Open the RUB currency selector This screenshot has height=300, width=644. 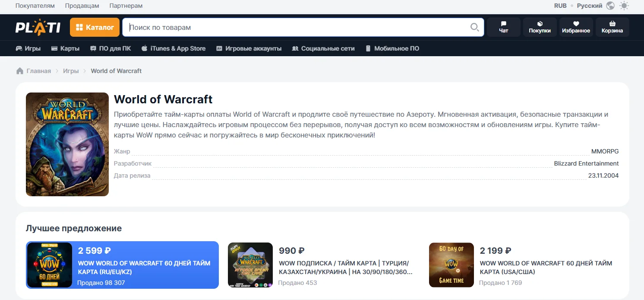(x=560, y=6)
